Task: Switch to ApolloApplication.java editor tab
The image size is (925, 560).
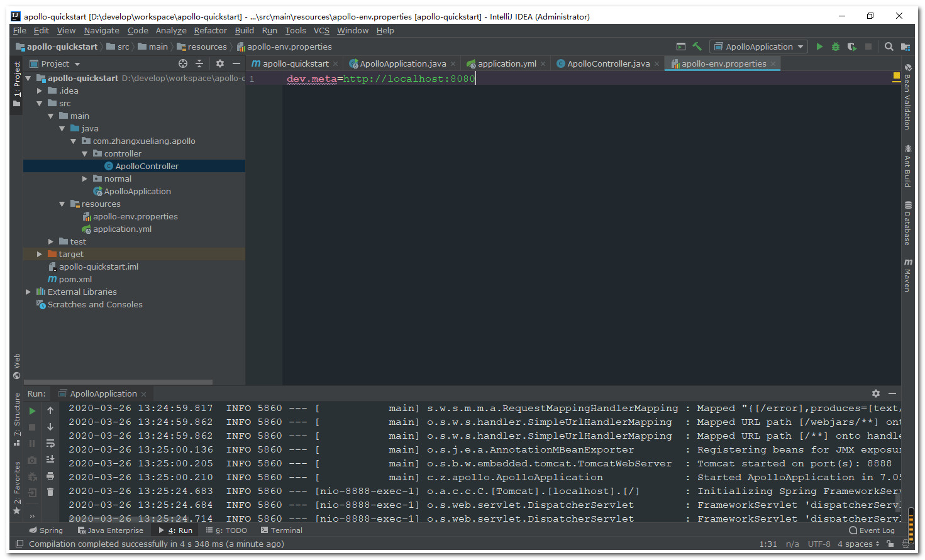Action: pos(403,63)
